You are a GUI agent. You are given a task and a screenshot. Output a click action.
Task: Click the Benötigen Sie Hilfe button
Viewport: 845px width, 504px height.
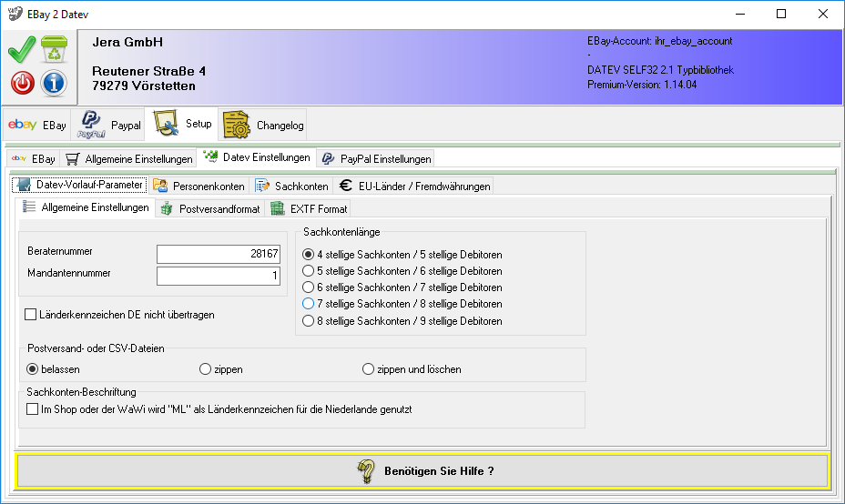click(422, 470)
